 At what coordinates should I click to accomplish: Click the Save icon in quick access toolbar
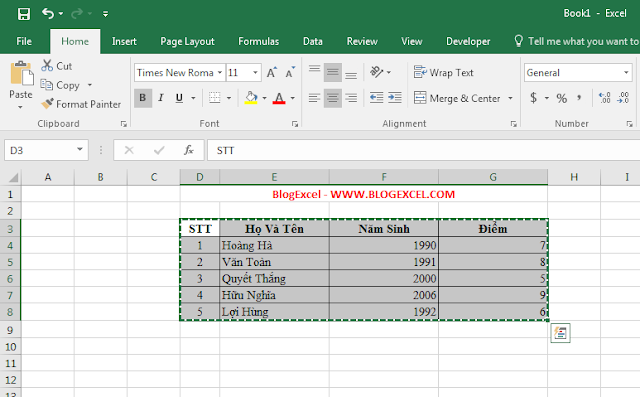click(24, 14)
